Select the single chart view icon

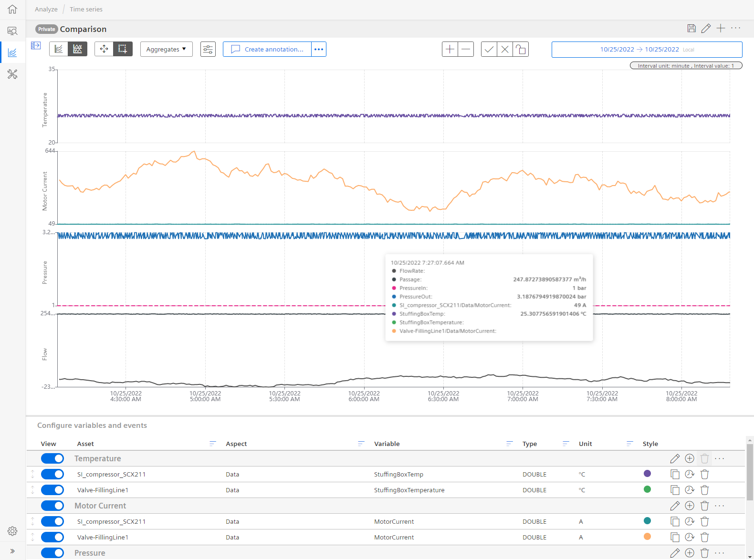click(x=59, y=49)
